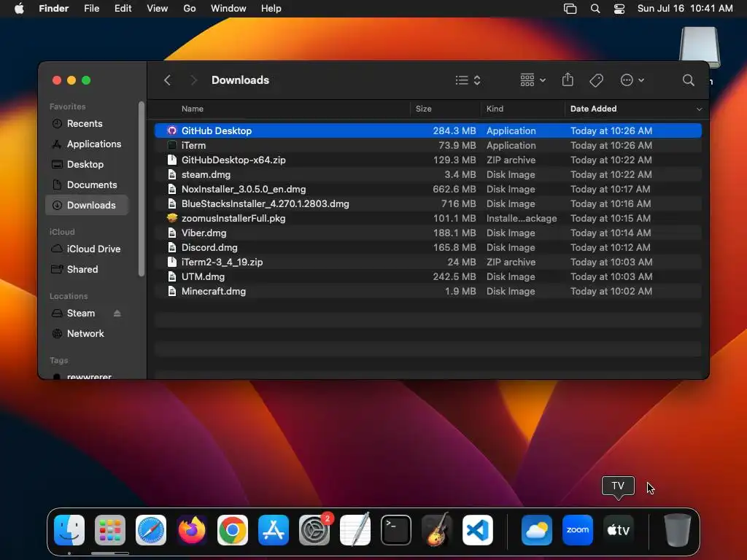Sort by Date Added column header

point(593,109)
